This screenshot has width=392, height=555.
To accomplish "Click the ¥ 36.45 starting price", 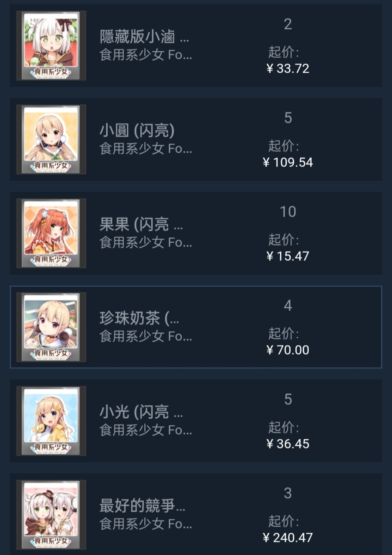I will point(288,443).
